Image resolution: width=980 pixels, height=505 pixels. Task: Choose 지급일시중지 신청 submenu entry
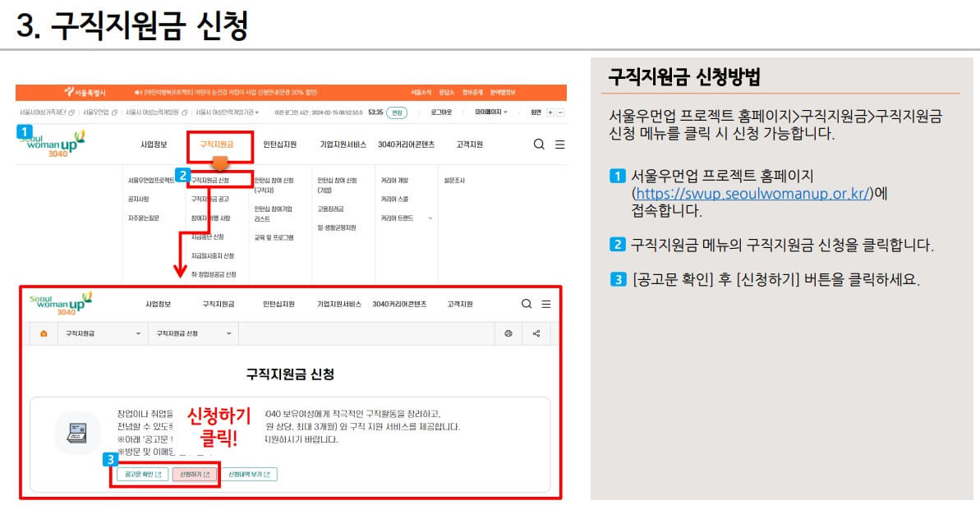[x=213, y=255]
